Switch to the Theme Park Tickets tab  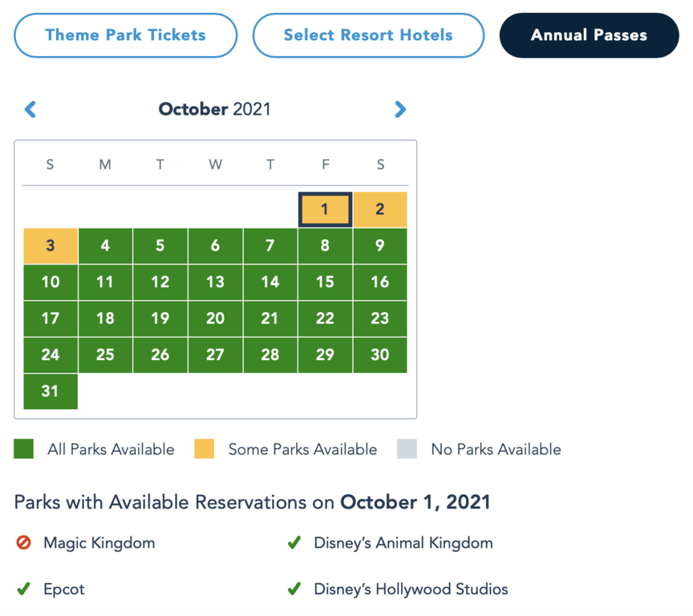(x=126, y=35)
